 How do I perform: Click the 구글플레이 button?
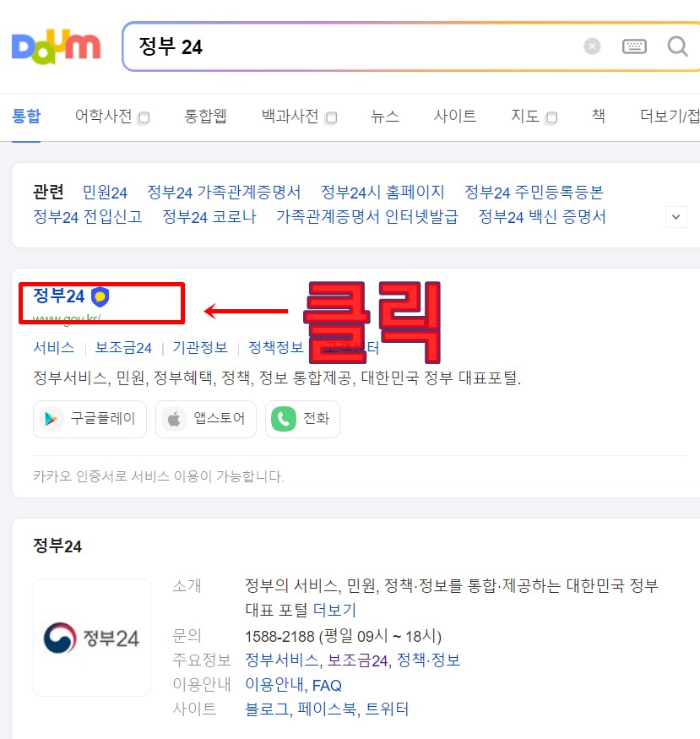[x=90, y=419]
